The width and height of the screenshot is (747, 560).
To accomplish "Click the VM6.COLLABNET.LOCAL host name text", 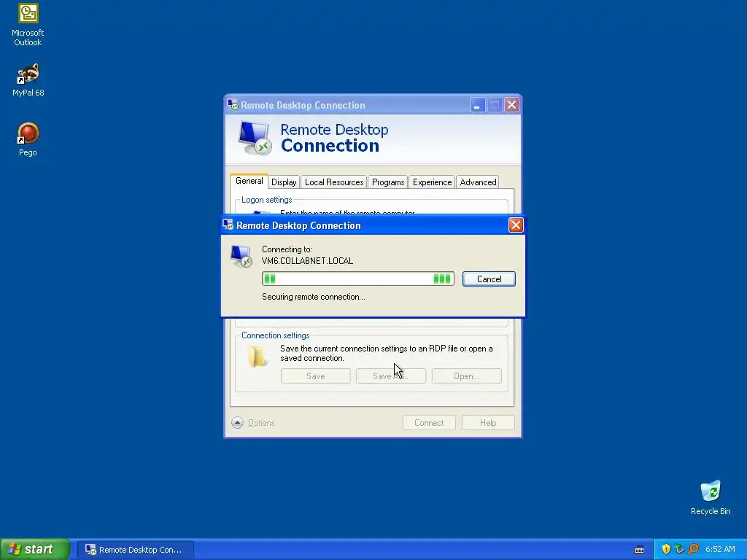I will (307, 261).
